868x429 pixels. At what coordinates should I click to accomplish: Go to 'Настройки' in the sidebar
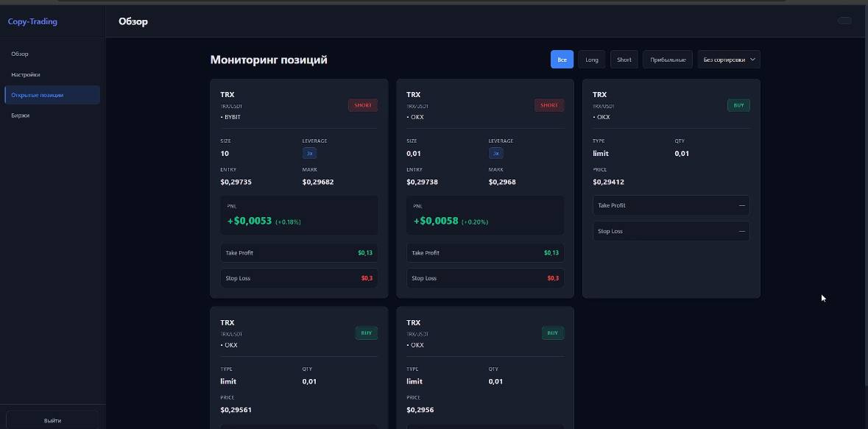coord(52,74)
